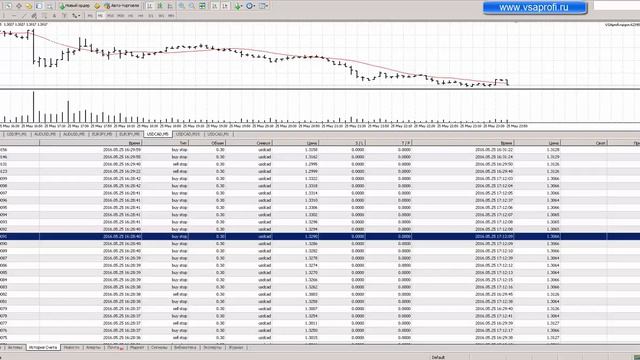Select the highlighted blue order row
The image size is (640, 360).
point(320,236)
